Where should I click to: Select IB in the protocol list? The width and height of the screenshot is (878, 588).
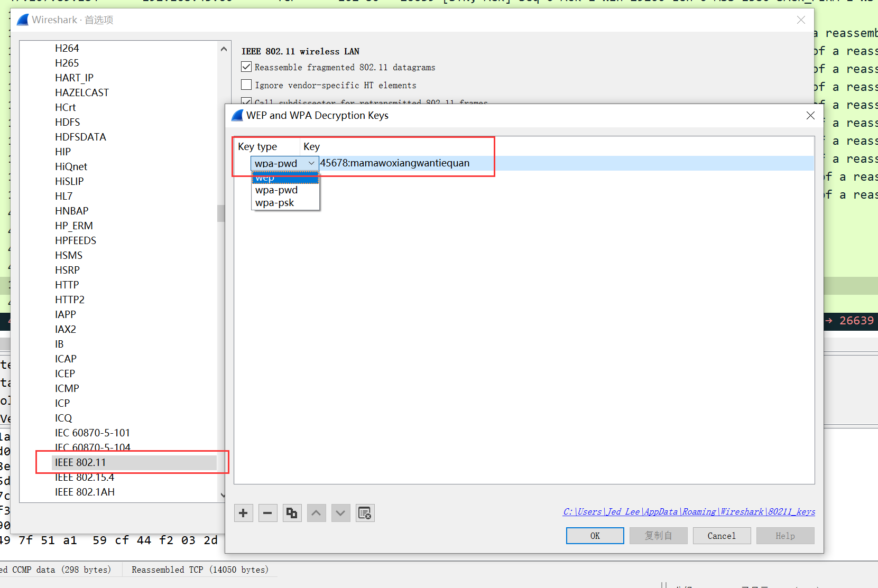(x=59, y=344)
